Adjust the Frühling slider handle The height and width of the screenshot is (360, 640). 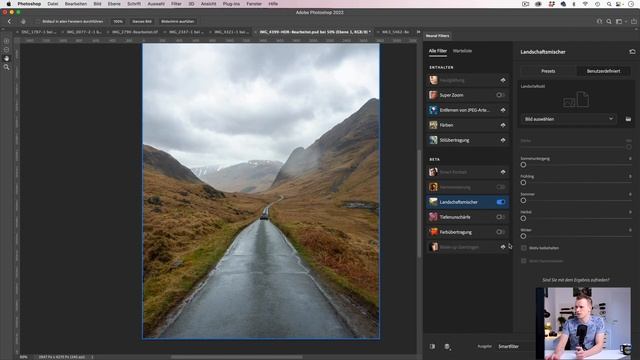click(523, 183)
